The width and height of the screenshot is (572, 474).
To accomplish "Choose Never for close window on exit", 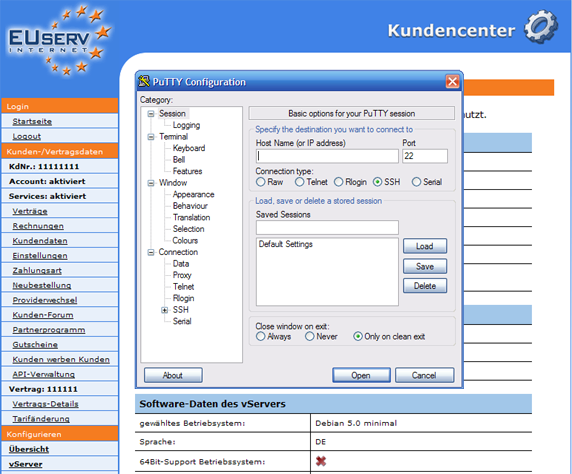I will [x=309, y=336].
